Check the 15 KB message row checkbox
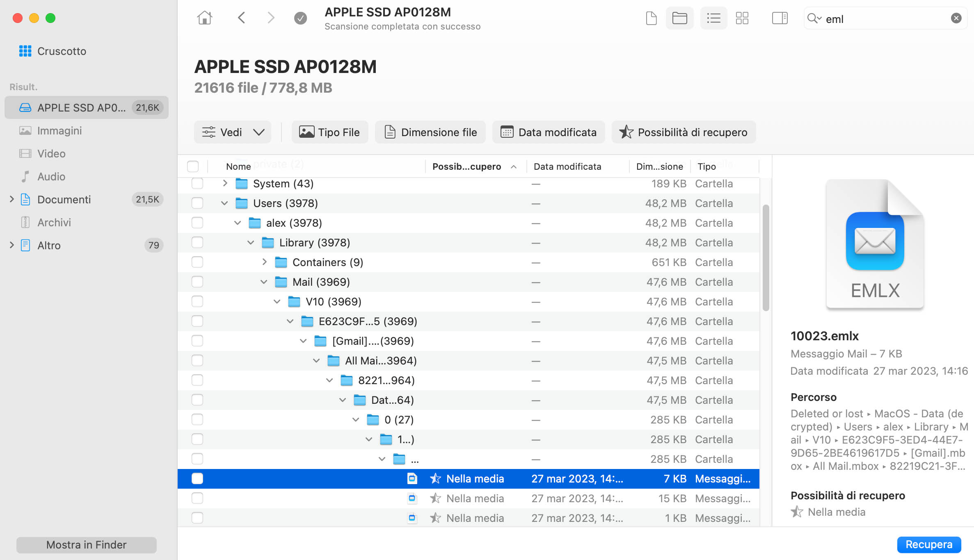 click(197, 499)
